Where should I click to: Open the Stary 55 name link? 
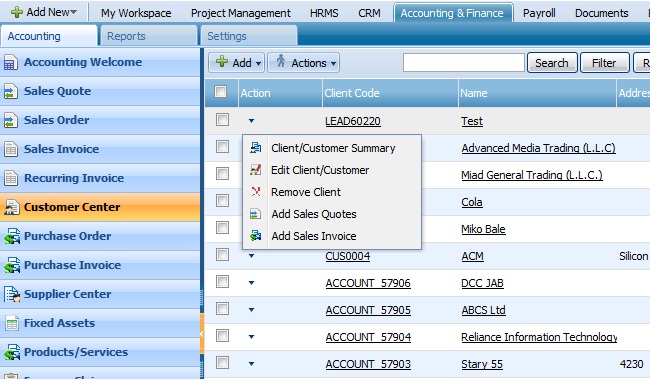[x=482, y=364]
